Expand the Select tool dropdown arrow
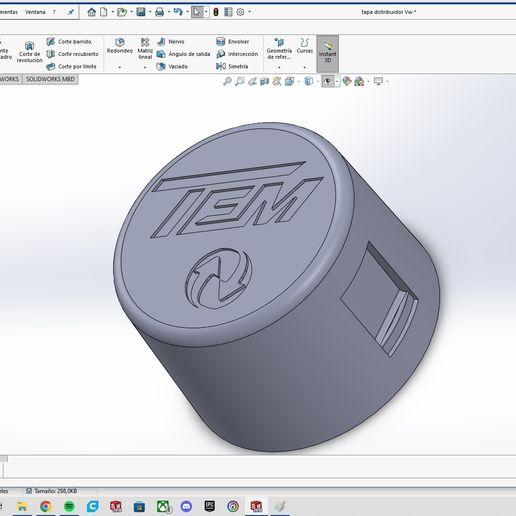Image resolution: width=516 pixels, height=516 pixels. (x=206, y=12)
